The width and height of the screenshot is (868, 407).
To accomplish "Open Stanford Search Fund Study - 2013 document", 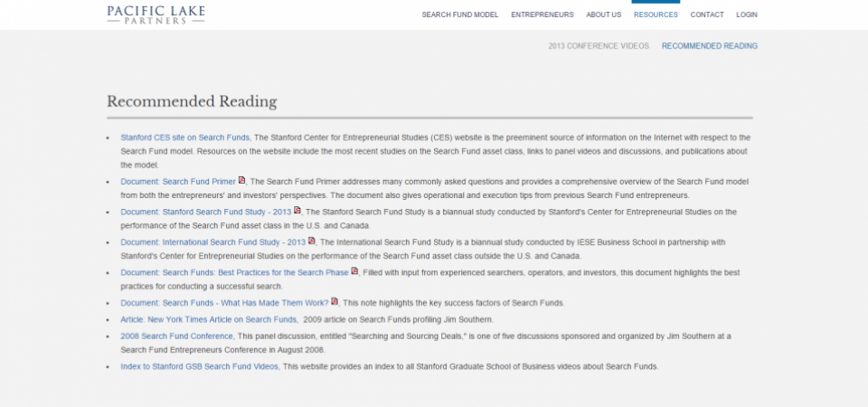I will [x=206, y=212].
